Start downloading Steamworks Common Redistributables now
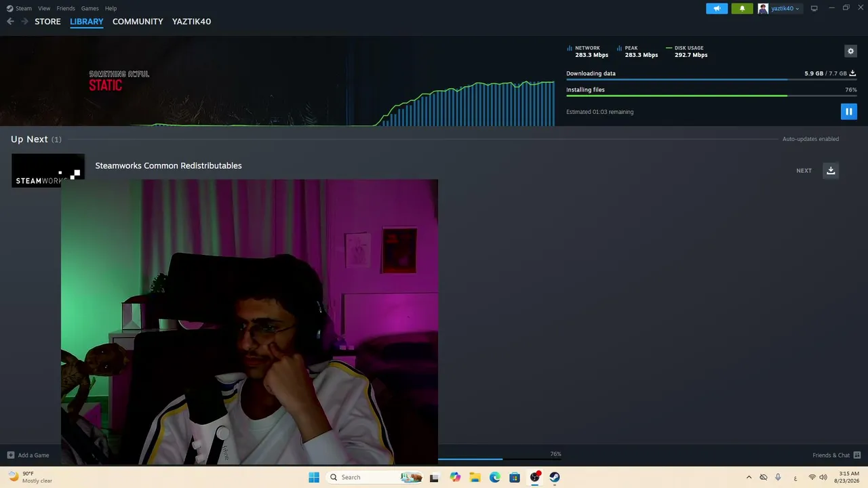The width and height of the screenshot is (868, 488). pos(831,171)
